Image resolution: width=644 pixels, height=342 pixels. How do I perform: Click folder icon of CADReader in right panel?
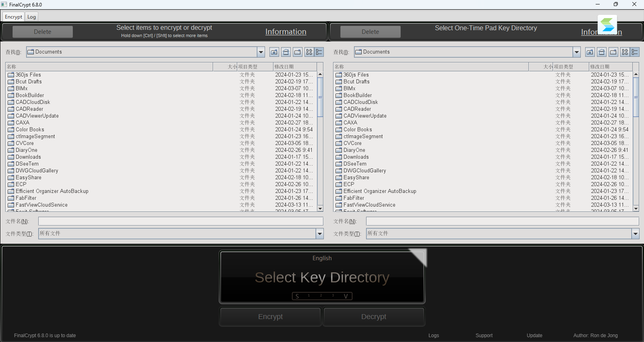click(x=339, y=109)
